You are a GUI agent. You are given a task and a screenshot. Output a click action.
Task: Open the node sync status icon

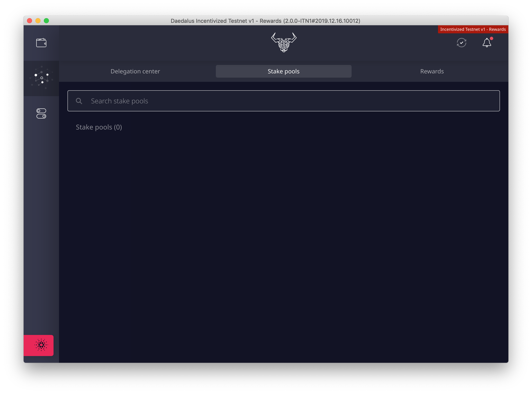tap(461, 43)
